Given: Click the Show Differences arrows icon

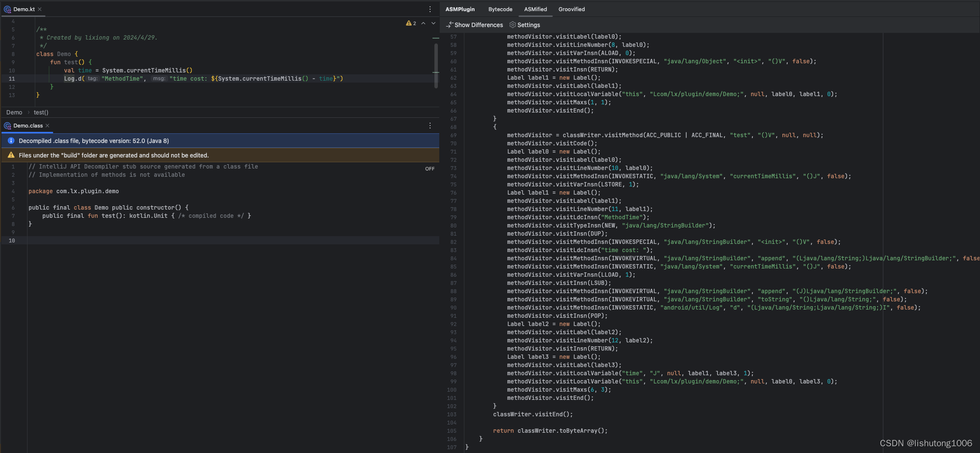Looking at the screenshot, I should tap(449, 25).
